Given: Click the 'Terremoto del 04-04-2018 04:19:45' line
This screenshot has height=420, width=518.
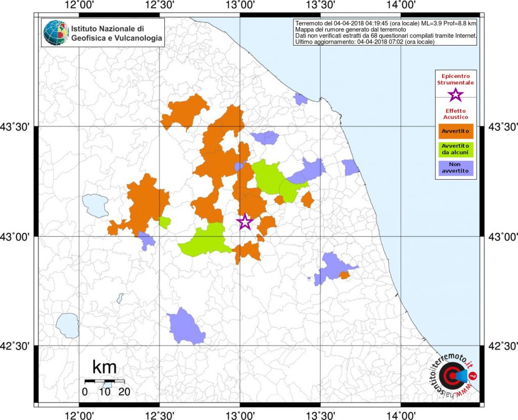Looking at the screenshot, I should point(386,23).
